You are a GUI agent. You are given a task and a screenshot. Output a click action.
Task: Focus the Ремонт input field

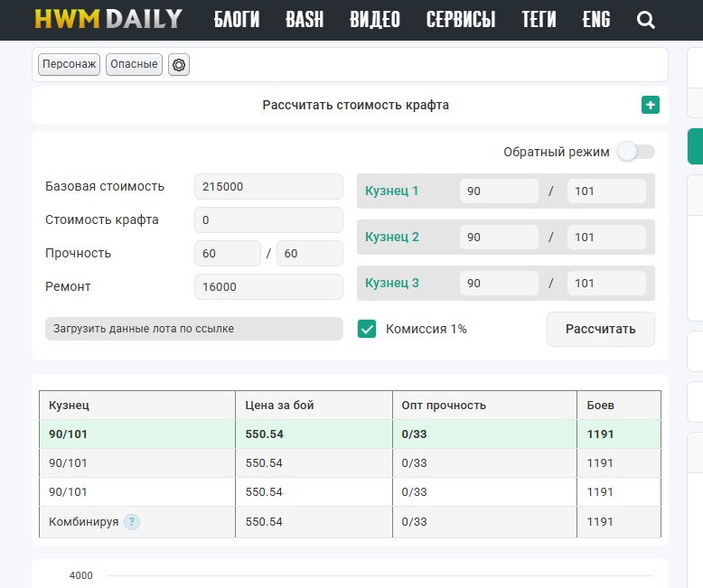[268, 287]
